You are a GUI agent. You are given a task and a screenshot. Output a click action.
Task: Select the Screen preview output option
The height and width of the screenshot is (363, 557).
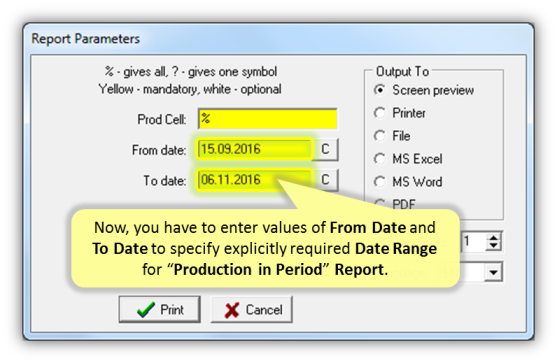(x=380, y=90)
